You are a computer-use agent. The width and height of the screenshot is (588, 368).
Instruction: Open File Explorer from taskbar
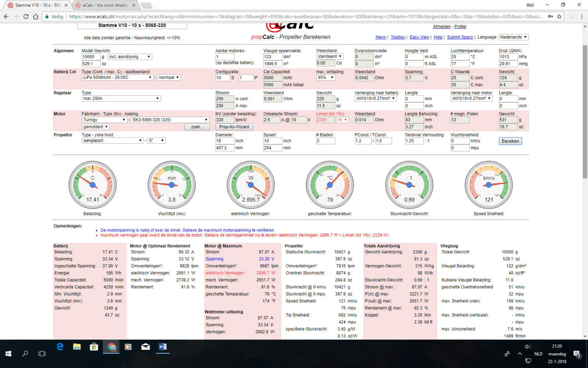click(x=77, y=347)
